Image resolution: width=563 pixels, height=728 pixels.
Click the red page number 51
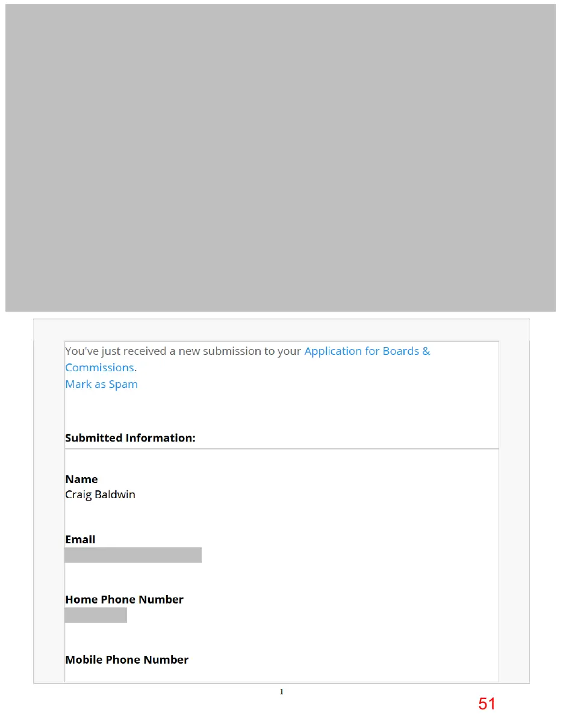pos(487,704)
